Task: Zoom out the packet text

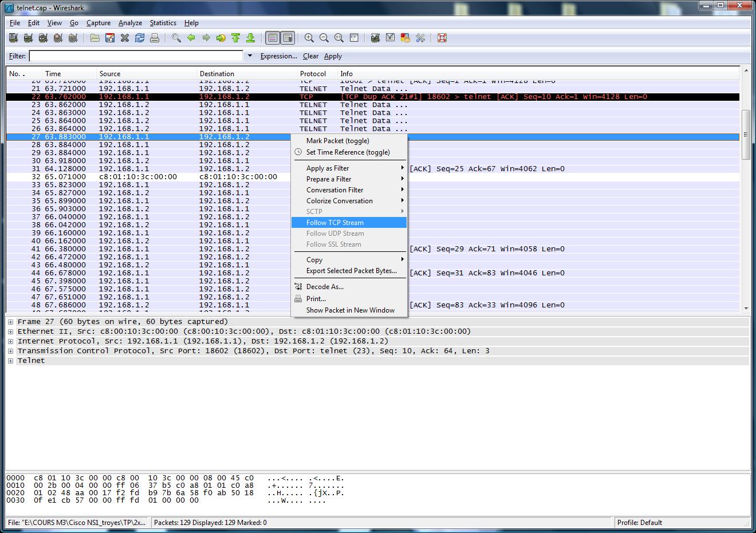Action: (324, 38)
